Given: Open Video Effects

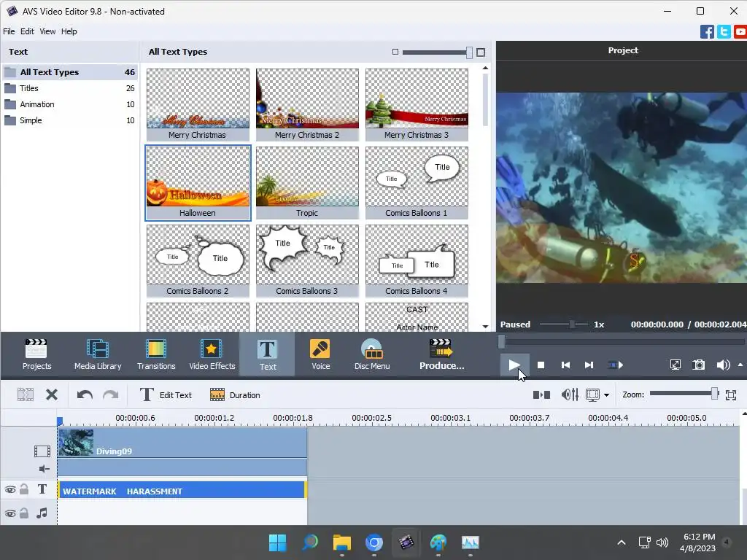Looking at the screenshot, I should click(212, 354).
